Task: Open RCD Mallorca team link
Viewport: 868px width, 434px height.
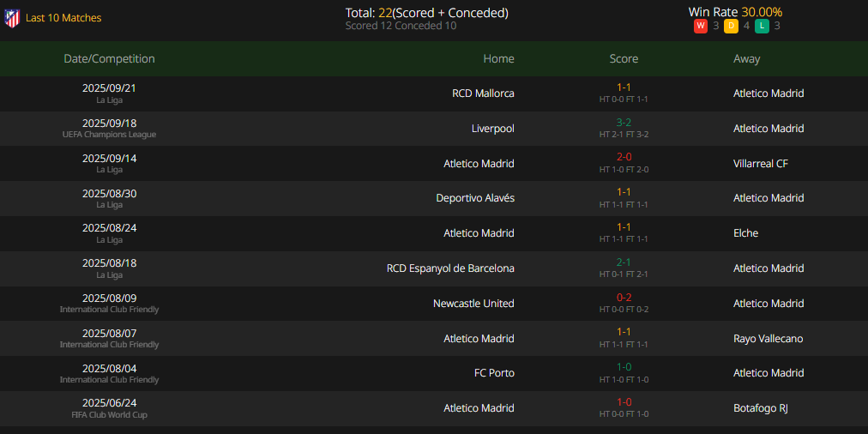Action: (483, 93)
